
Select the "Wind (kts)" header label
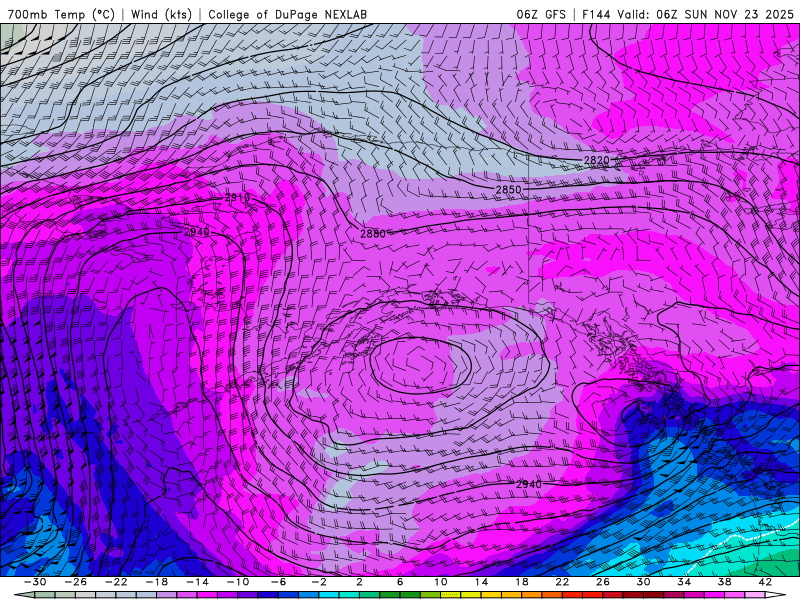(x=161, y=14)
